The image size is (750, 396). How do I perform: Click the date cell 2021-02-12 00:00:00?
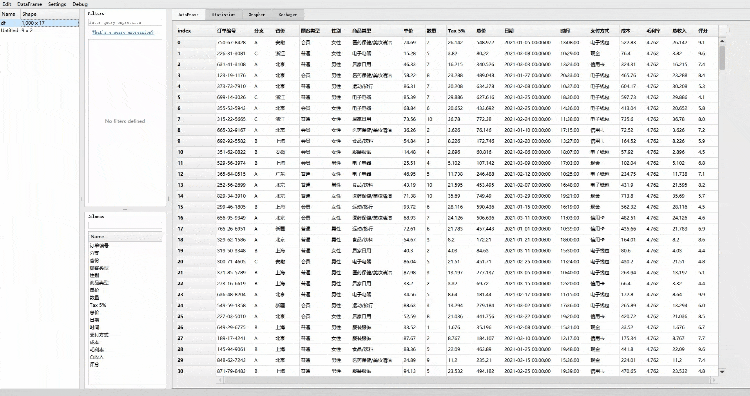pos(531,174)
